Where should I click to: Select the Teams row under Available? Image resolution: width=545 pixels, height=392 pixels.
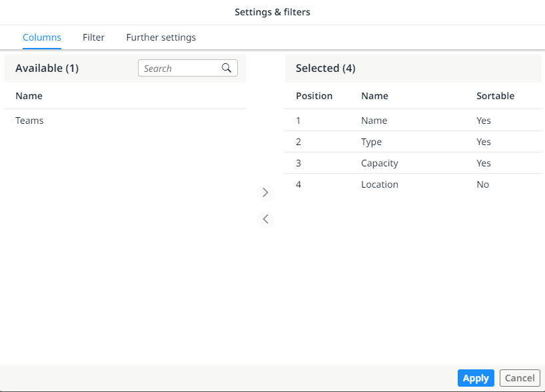29,120
